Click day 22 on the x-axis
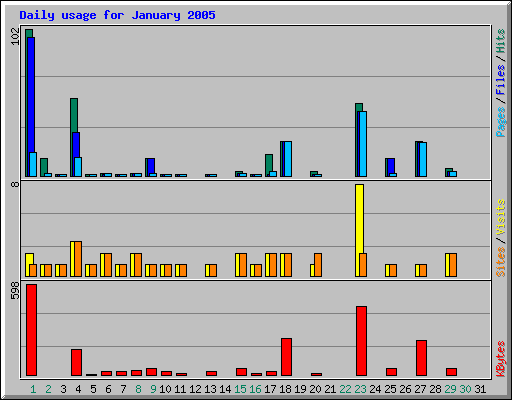This screenshot has height=400, width=512. 345,389
